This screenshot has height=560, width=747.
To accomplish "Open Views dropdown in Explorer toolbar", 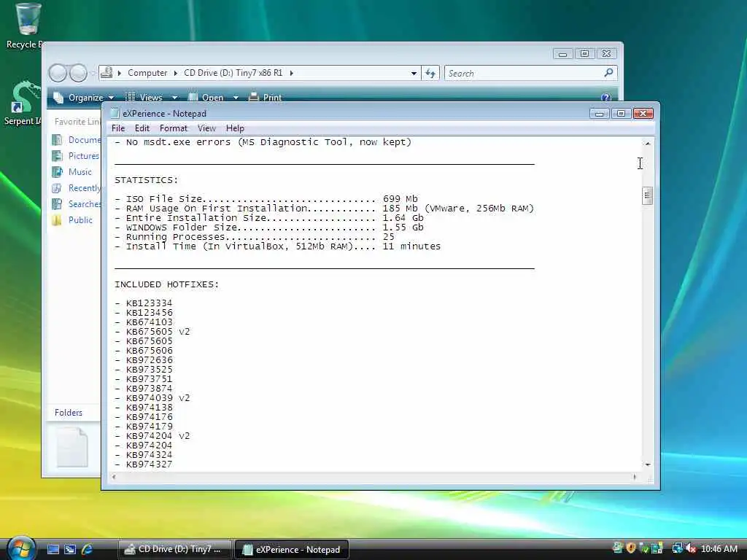I will tap(151, 97).
